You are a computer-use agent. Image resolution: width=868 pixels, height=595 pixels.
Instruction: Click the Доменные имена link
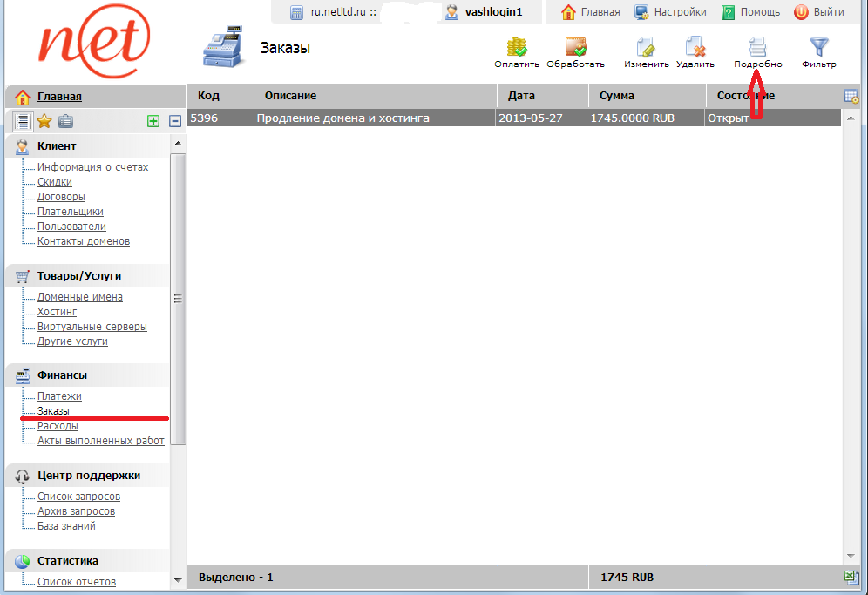[79, 297]
